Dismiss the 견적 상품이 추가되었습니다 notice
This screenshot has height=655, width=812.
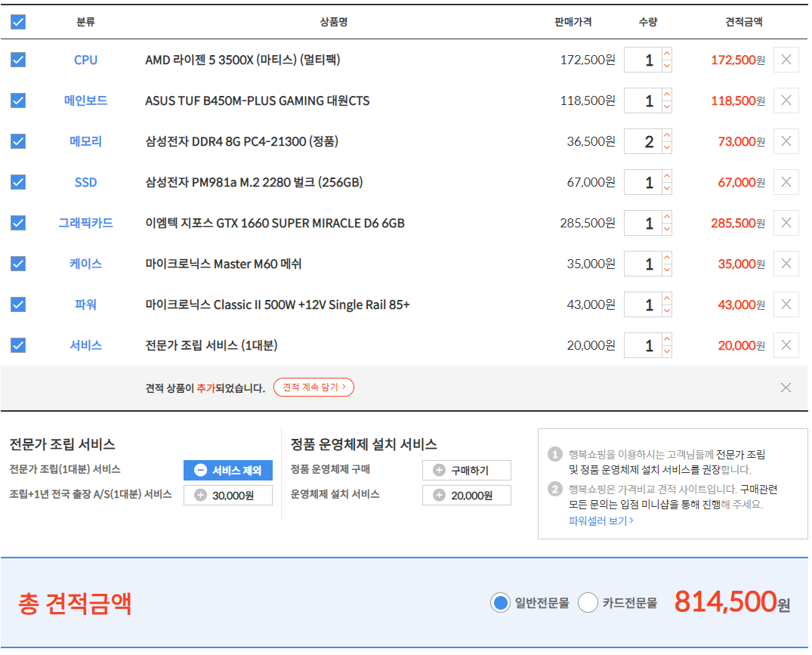coord(786,388)
